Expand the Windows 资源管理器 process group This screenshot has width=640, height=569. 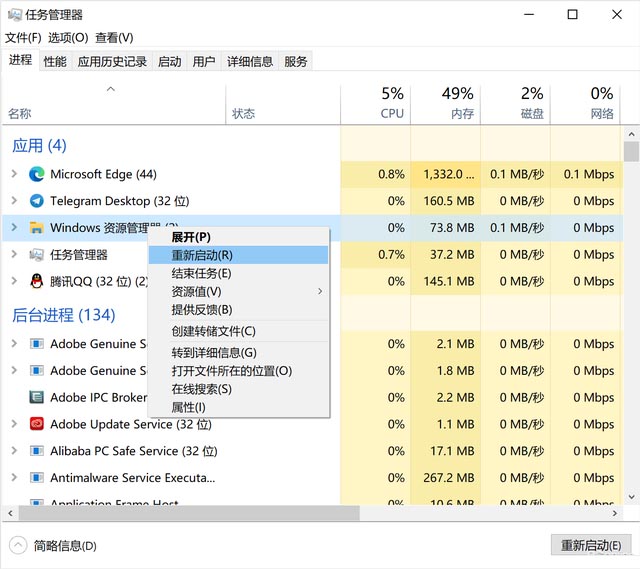[14, 227]
